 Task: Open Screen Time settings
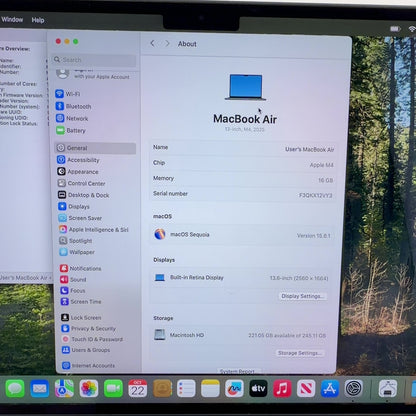[x=81, y=302]
